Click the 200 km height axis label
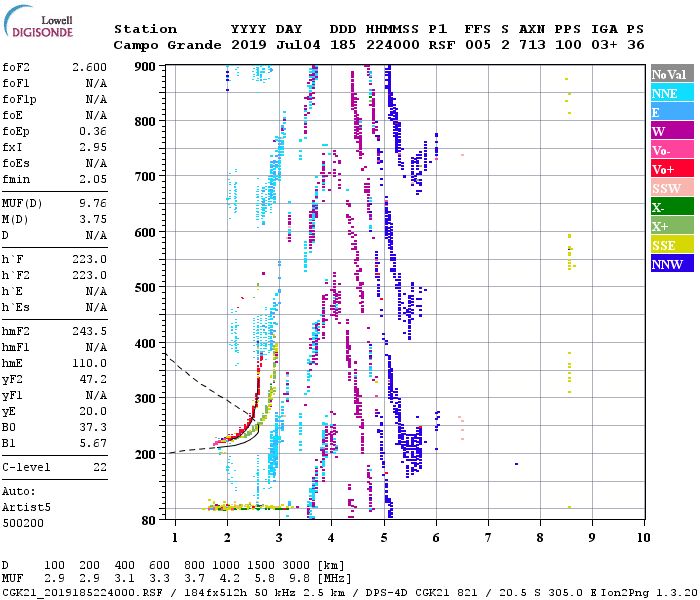The height and width of the screenshot is (600, 700). click(x=145, y=454)
